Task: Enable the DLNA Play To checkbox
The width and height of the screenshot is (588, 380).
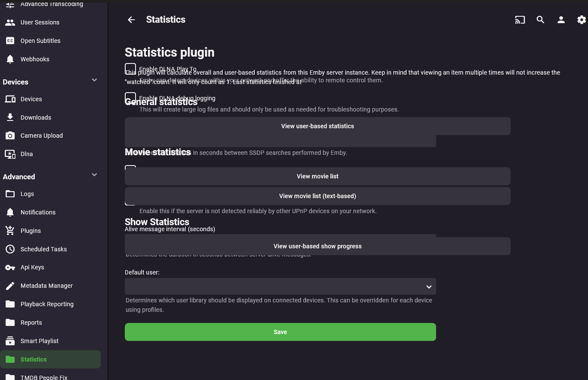Action: [130, 69]
